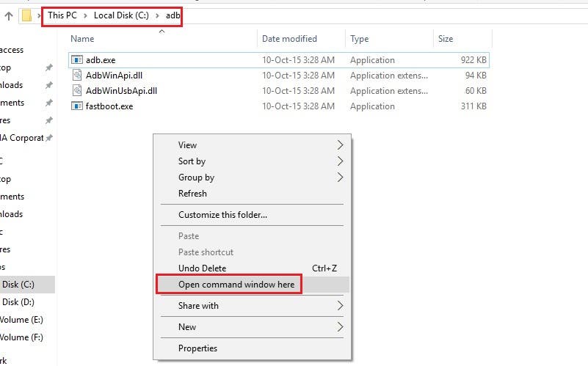
Task: Sort files by Date modified column header
Action: pyautogui.click(x=289, y=39)
